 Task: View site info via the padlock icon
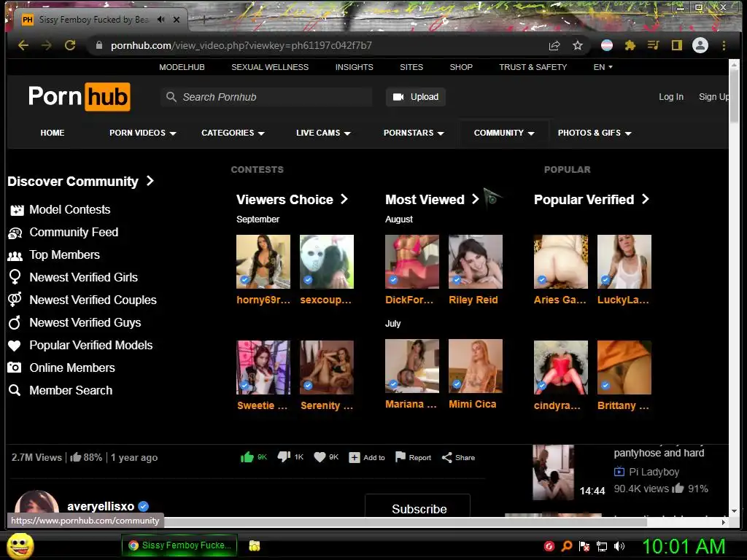99,45
